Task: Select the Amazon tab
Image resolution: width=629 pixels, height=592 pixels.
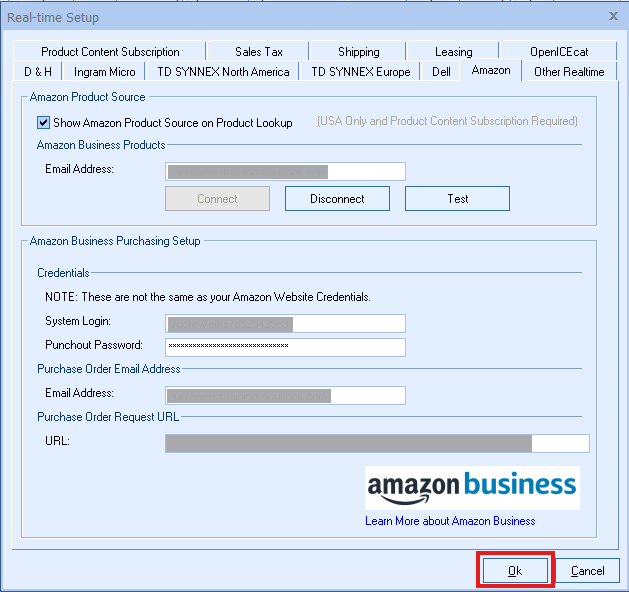Action: tap(491, 70)
